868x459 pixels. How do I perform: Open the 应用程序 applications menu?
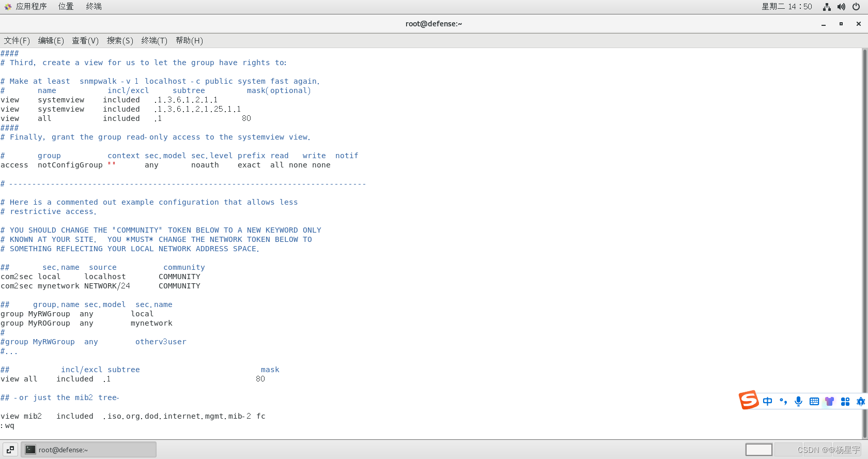31,7
